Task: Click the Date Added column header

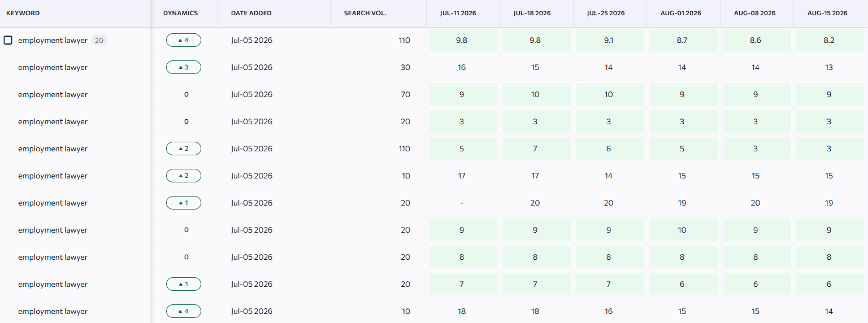Action: (251, 13)
